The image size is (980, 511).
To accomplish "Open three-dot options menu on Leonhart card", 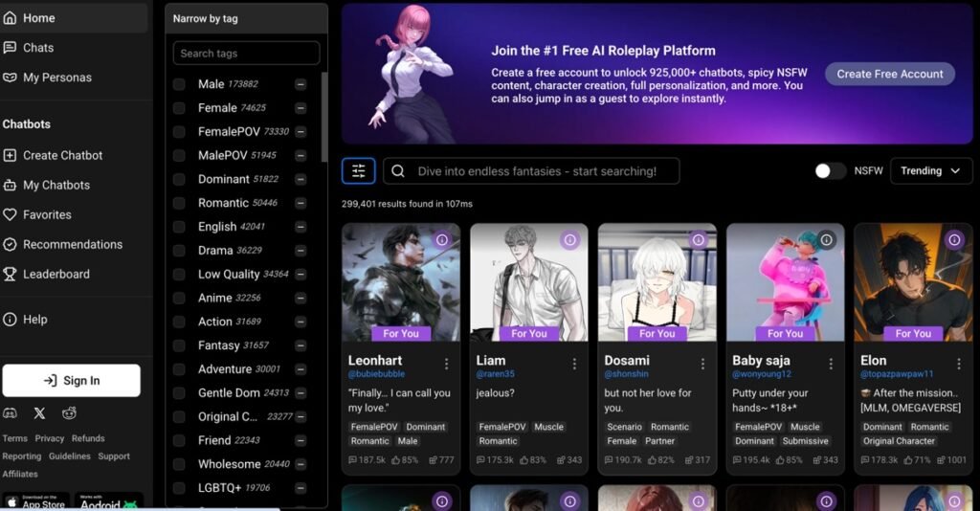I will (x=446, y=364).
